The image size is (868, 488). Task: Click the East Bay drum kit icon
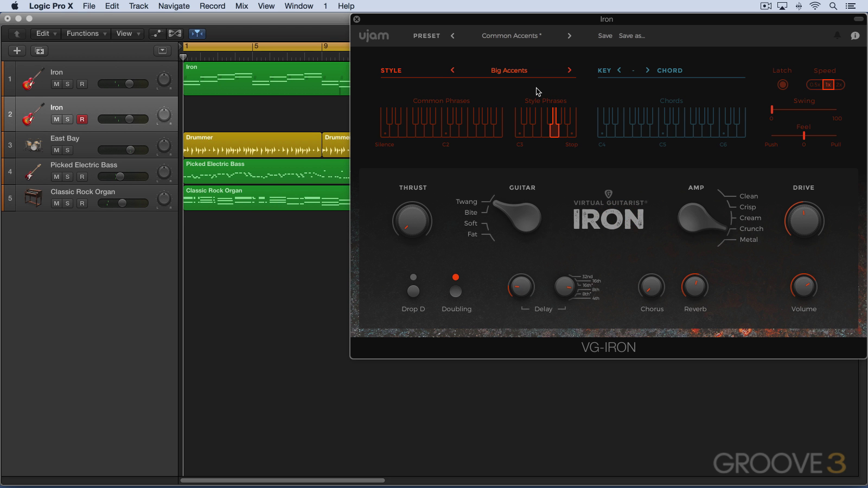pos(33,145)
